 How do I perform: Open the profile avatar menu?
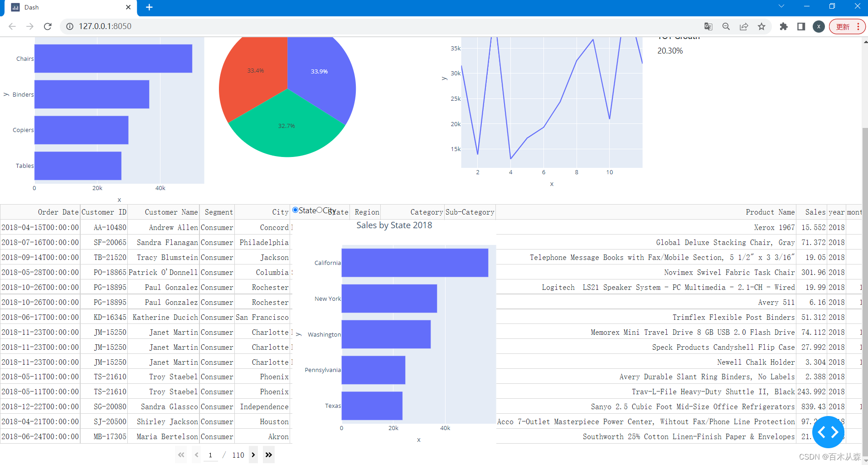[819, 26]
